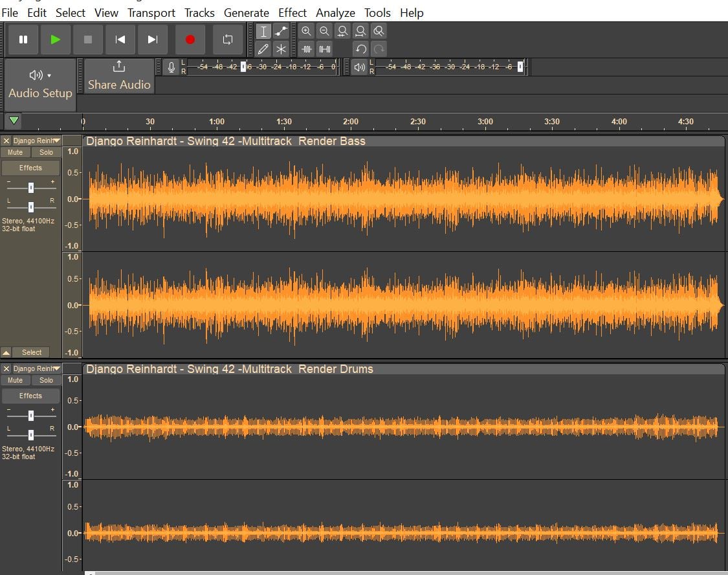Screen dimensions: 728x575
Task: Open the Generate menu
Action: pyautogui.click(x=247, y=12)
